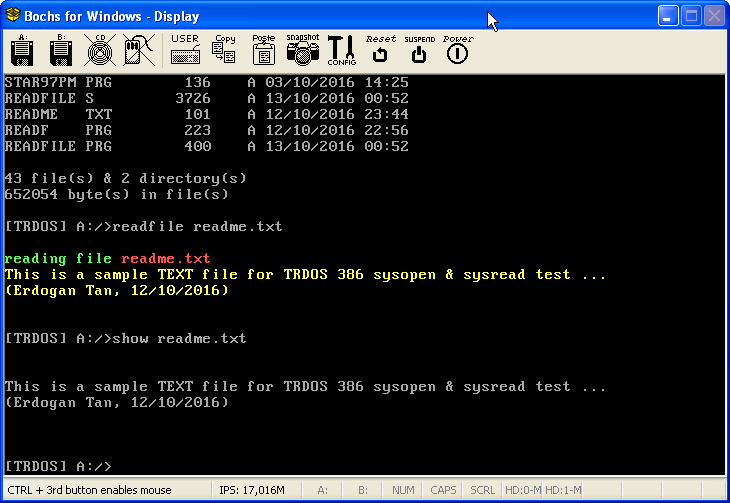
Task: Click the Bochs for Windows title bar
Action: (x=300, y=16)
